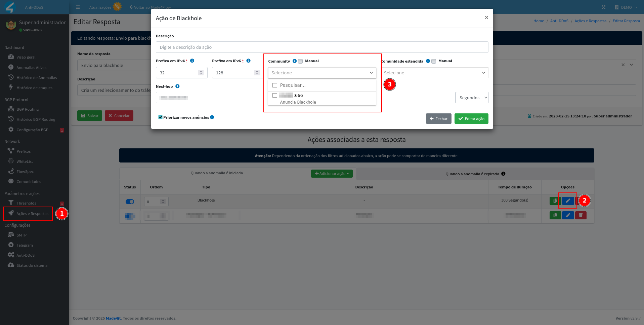Image resolution: width=644 pixels, height=325 pixels.
Task: Click the info icon beside Next-hop label
Action: (x=177, y=86)
